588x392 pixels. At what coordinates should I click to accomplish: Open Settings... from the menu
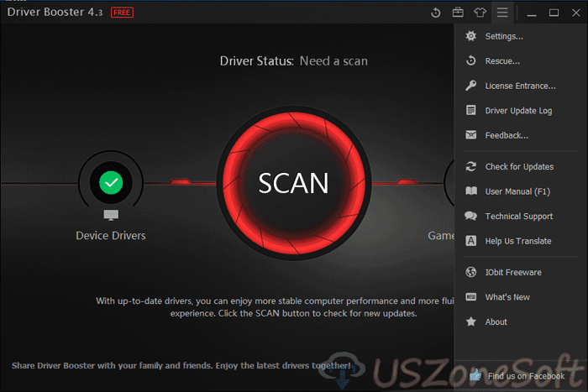[x=504, y=36]
